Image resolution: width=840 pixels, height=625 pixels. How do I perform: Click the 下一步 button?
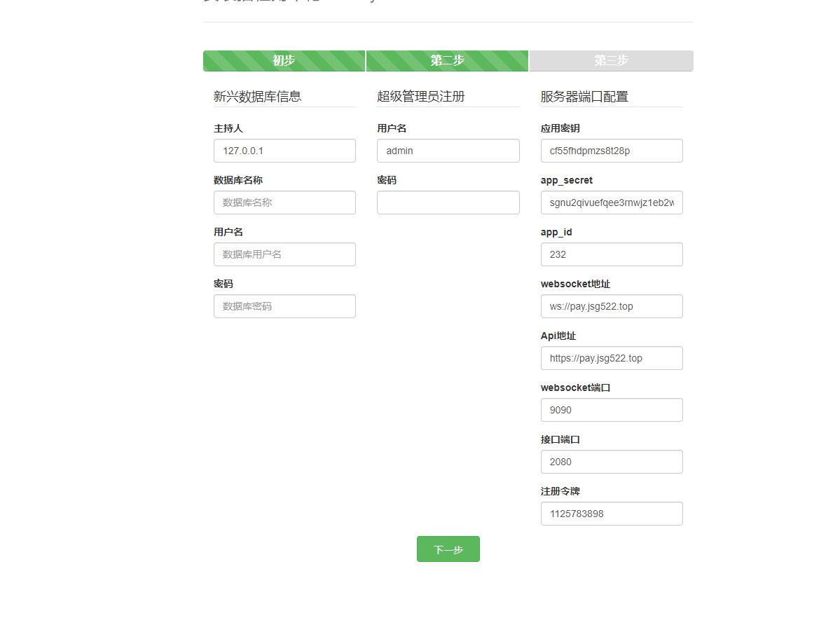(448, 549)
